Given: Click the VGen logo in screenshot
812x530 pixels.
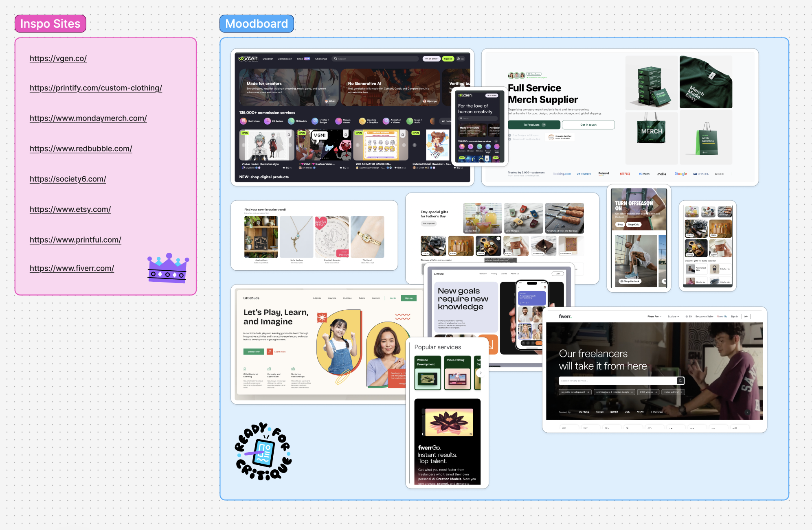Looking at the screenshot, I should (248, 59).
